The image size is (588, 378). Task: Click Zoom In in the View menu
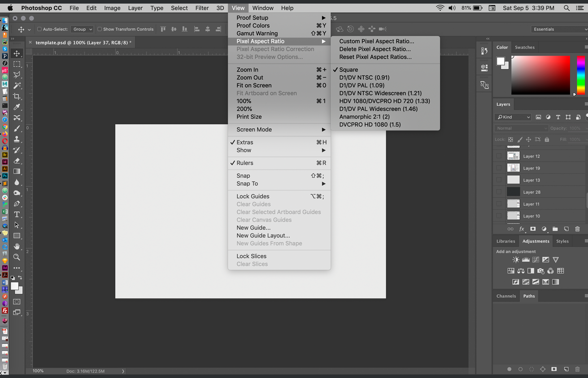pyautogui.click(x=279, y=70)
